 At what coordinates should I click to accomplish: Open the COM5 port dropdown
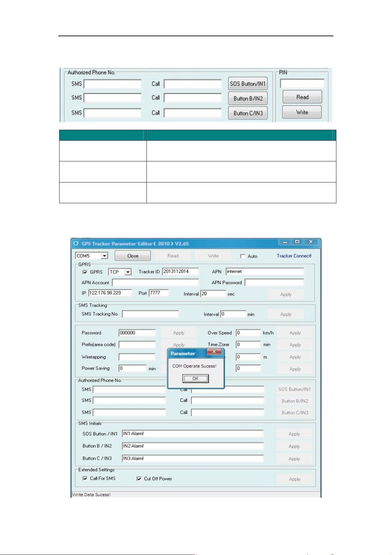[x=104, y=256]
